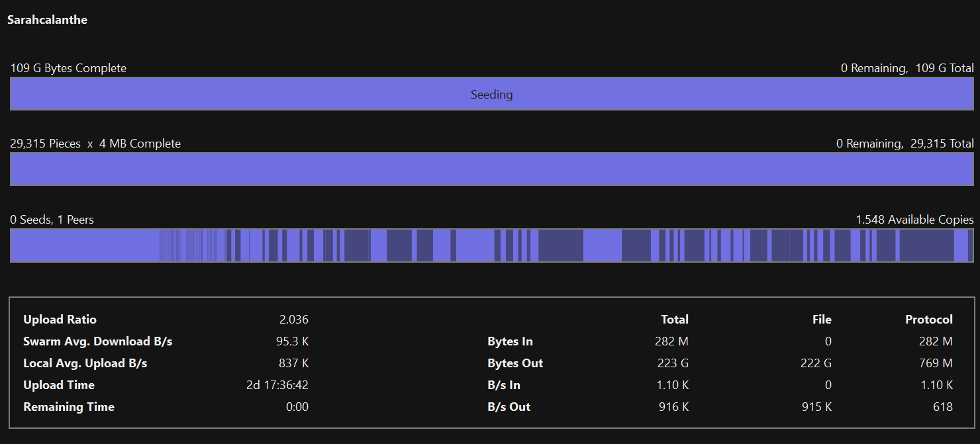Viewport: 980px width, 444px height.
Task: Select Bytes Out File value 222 G
Action: [x=816, y=363]
